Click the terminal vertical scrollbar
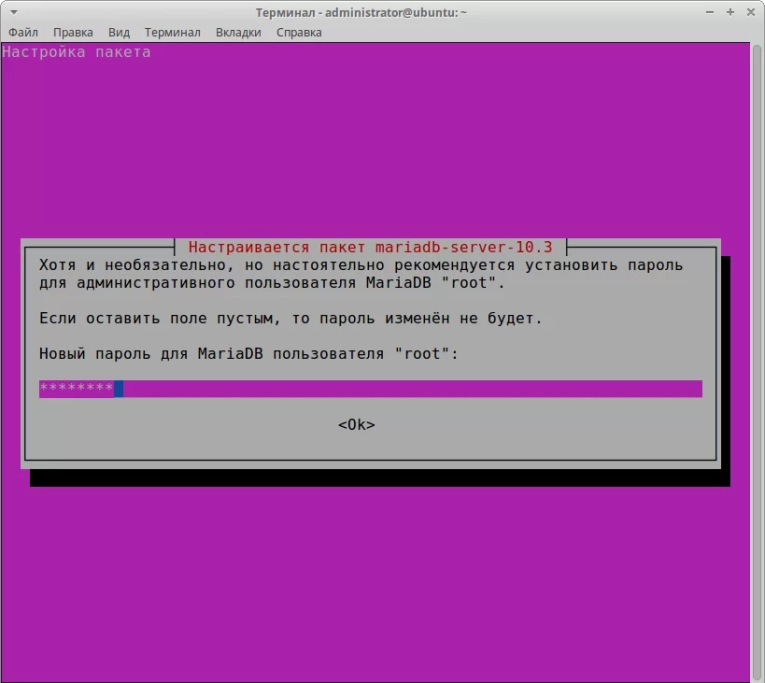The image size is (765, 683). [x=757, y=362]
